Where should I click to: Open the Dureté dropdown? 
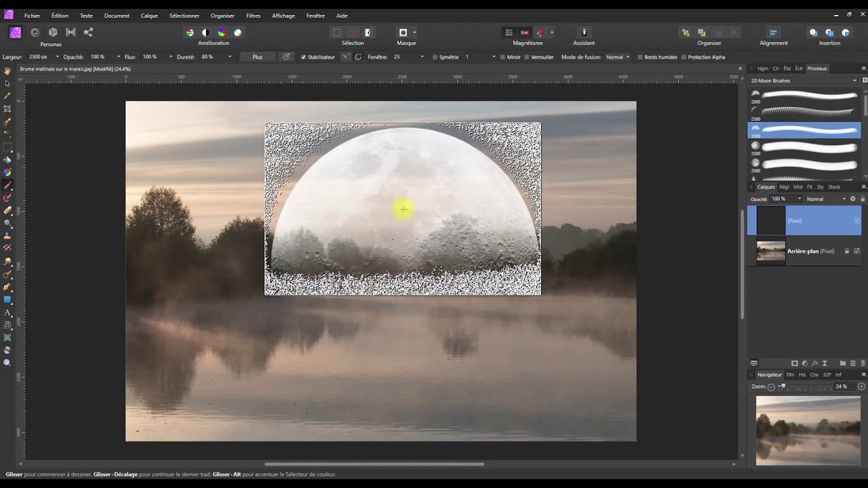click(x=230, y=57)
